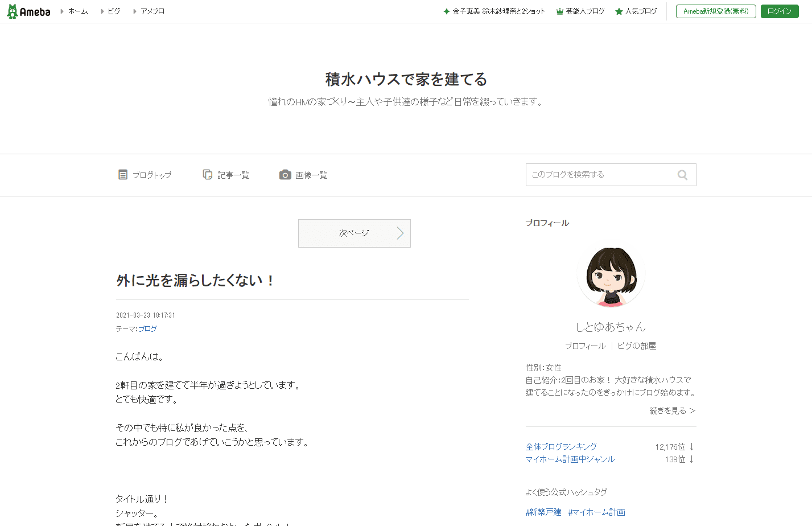Screen dimensions: 812x526
Task: Open blog title 積水ハウスで家を建てる
Action: 406,79
